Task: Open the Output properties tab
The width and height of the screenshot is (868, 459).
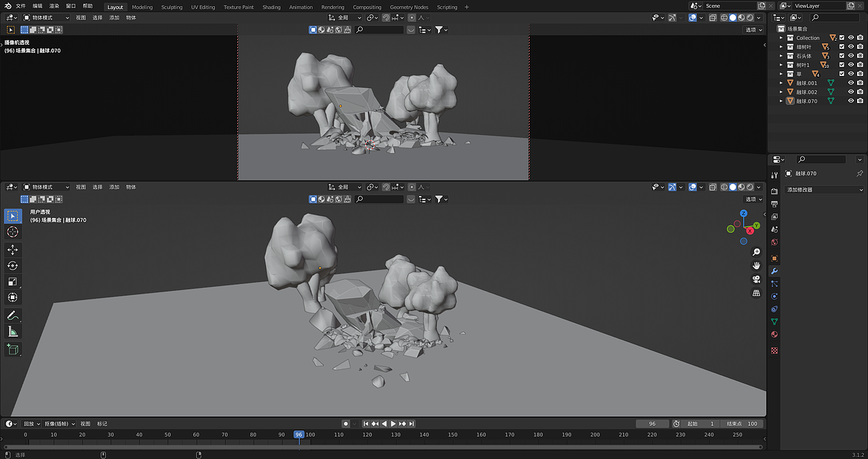Action: point(774,204)
